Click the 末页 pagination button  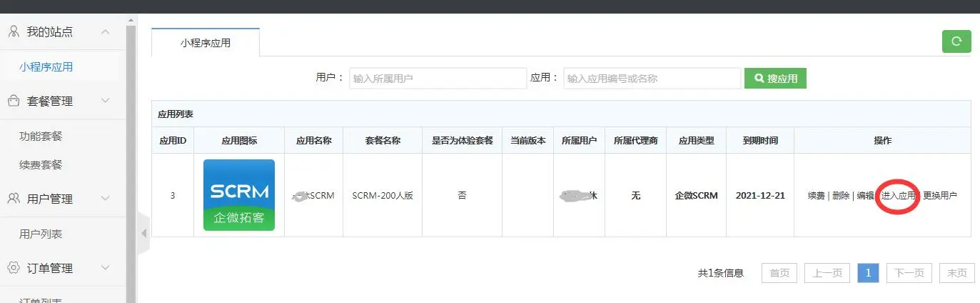tap(956, 272)
